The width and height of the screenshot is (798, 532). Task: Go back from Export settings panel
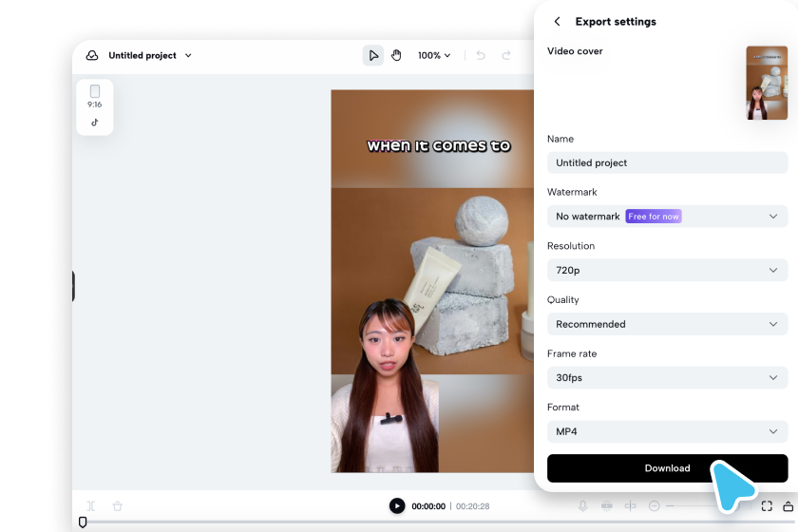pos(557,22)
